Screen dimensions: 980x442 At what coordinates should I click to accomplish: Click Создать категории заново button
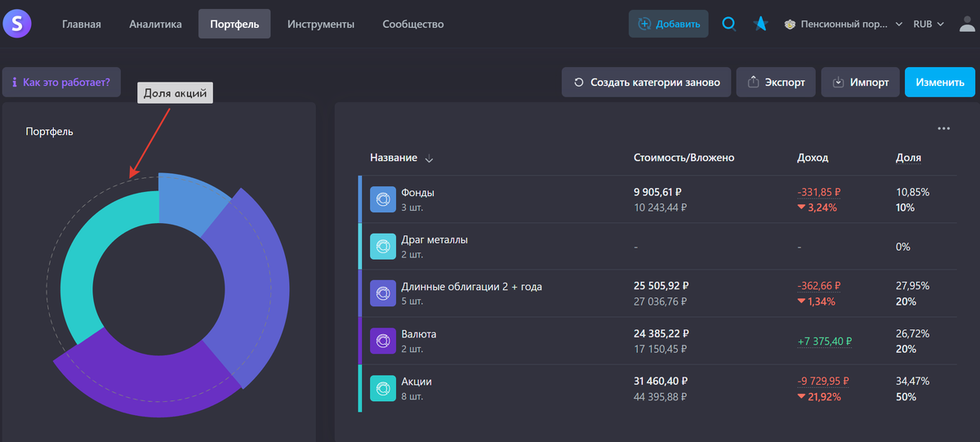(646, 82)
